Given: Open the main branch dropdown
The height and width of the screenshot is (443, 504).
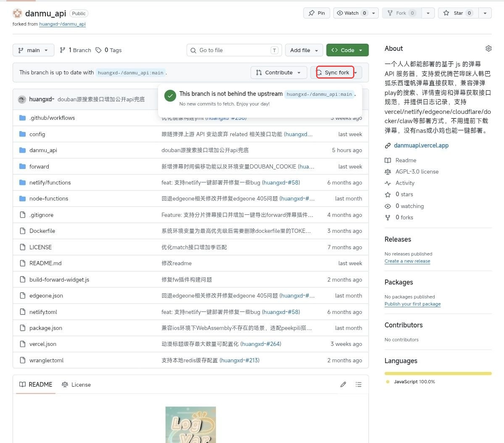Looking at the screenshot, I should [33, 50].
